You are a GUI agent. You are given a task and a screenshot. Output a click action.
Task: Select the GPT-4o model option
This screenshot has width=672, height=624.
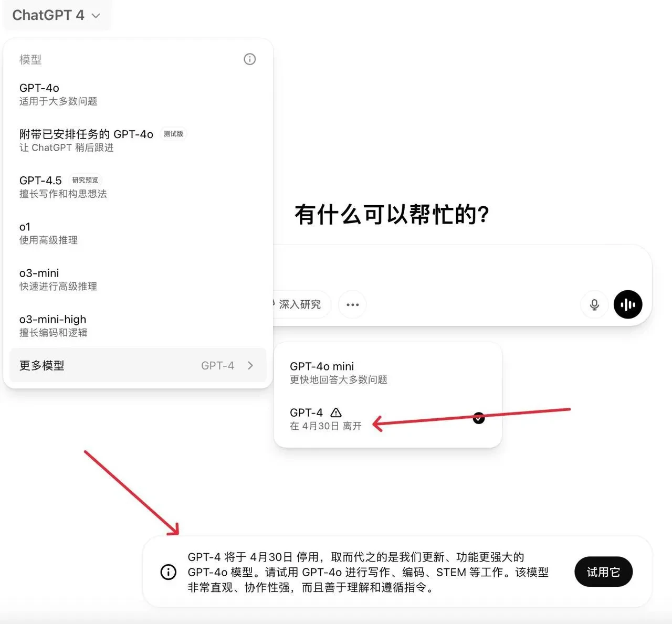coord(138,94)
